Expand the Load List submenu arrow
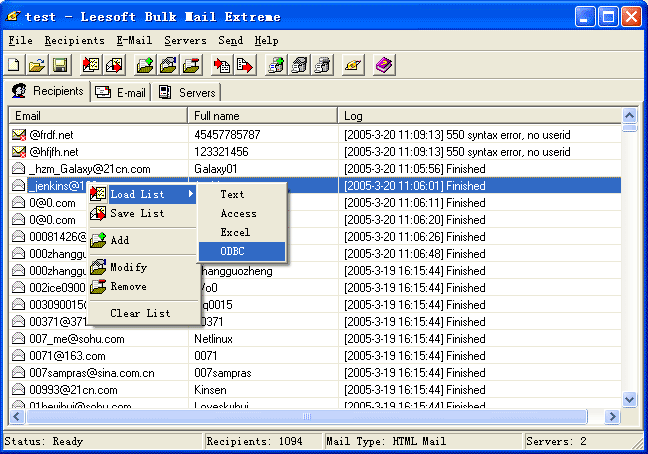The image size is (648, 454). tap(191, 194)
